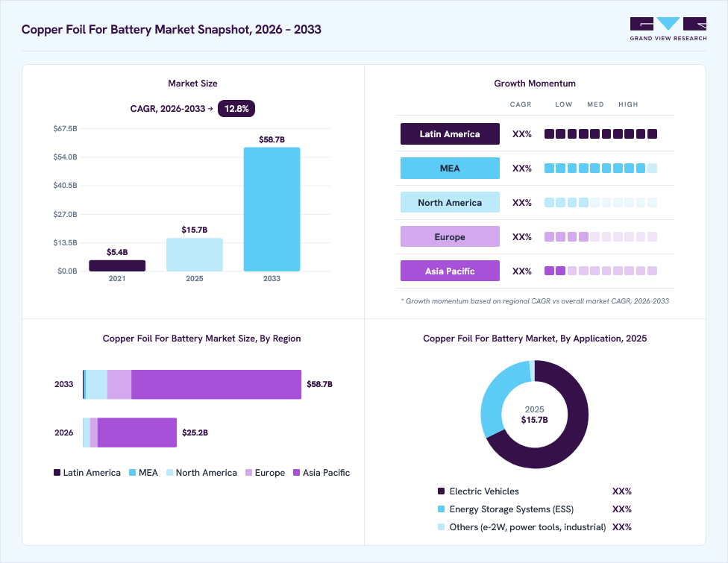728x563 pixels.
Task: Click the Copper Foil snapshot page title
Action: [x=172, y=29]
